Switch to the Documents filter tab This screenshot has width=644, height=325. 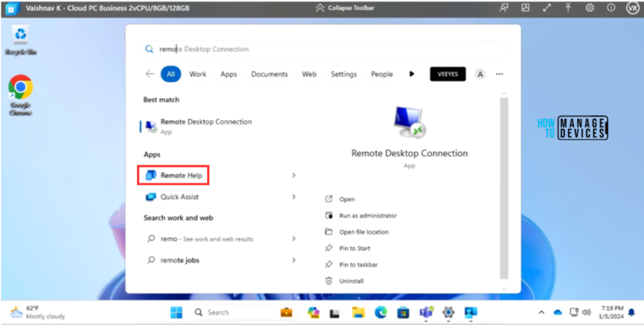click(x=269, y=74)
